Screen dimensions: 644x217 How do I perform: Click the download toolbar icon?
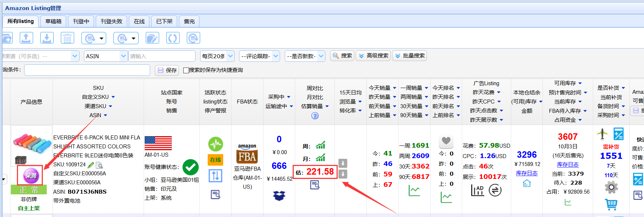click(47, 38)
